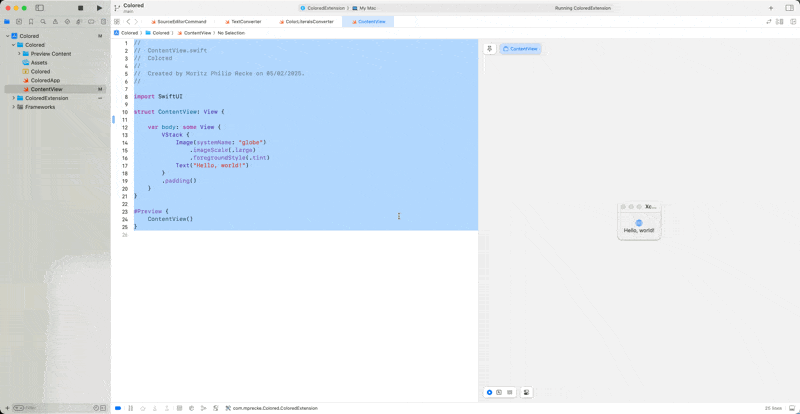Open the Breakpoint navigator

(91, 22)
